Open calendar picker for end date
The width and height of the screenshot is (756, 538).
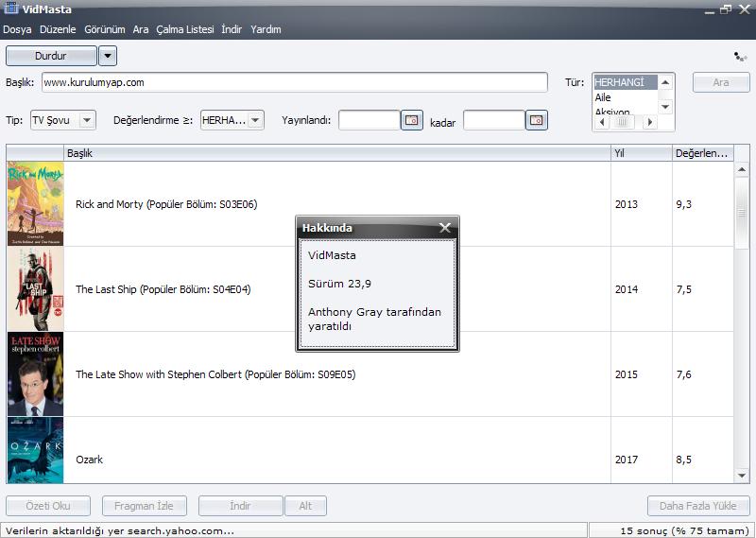537,120
